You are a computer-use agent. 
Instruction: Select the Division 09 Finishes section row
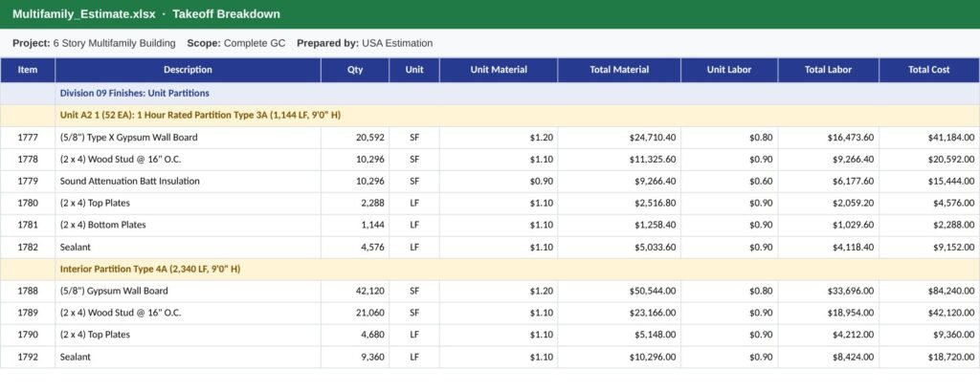tap(490, 94)
